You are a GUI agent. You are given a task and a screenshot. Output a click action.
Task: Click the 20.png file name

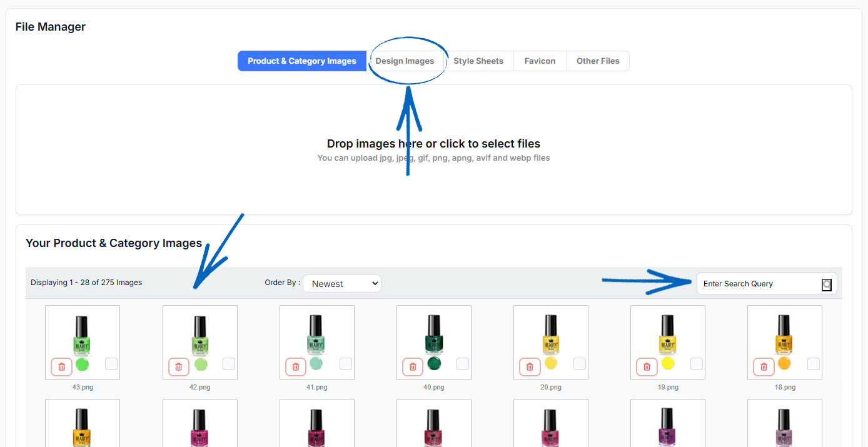(x=551, y=388)
